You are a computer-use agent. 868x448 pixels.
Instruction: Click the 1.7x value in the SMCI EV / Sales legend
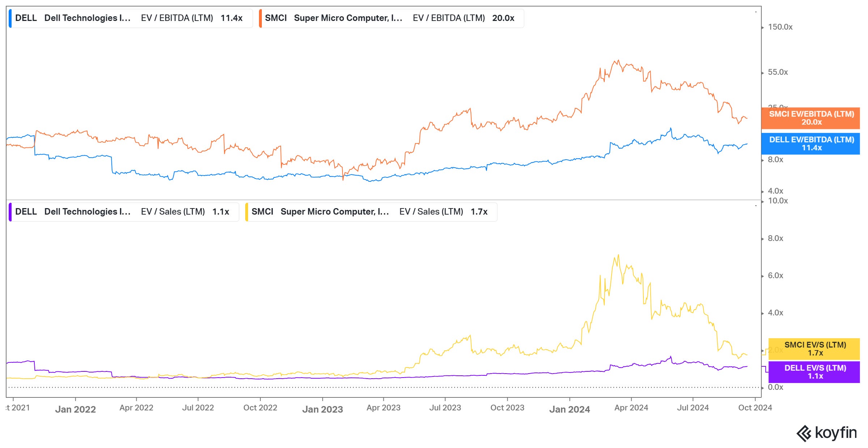(x=479, y=212)
